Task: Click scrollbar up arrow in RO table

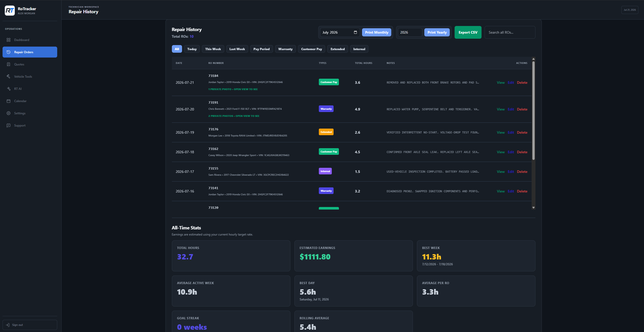Action: (533, 59)
